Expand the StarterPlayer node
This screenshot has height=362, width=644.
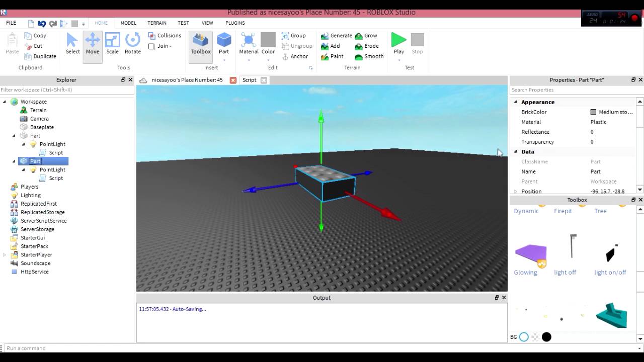click(5, 255)
